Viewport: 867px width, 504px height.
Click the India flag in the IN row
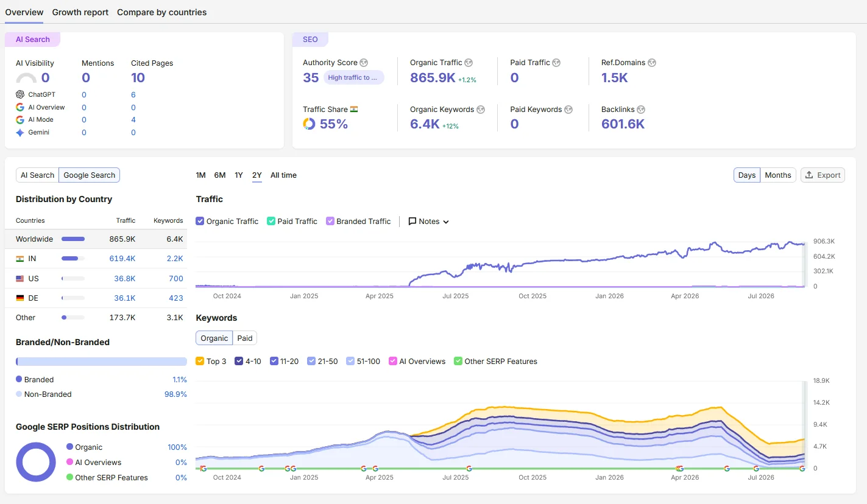click(x=19, y=259)
